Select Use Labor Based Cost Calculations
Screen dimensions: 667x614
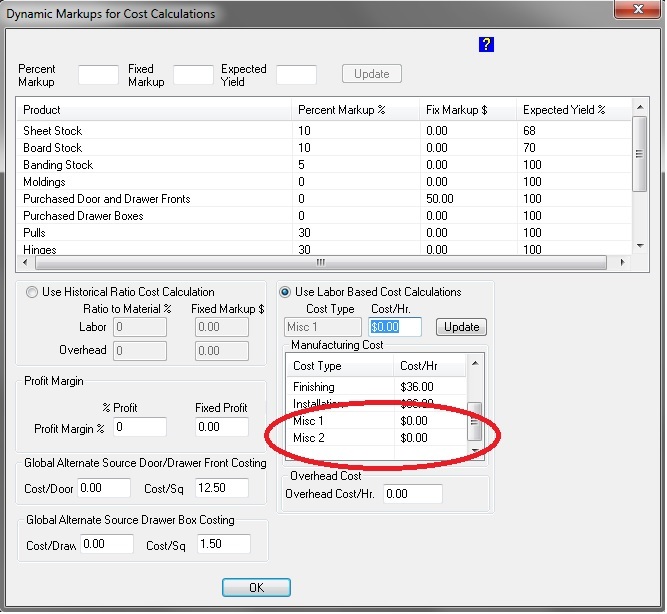286,292
